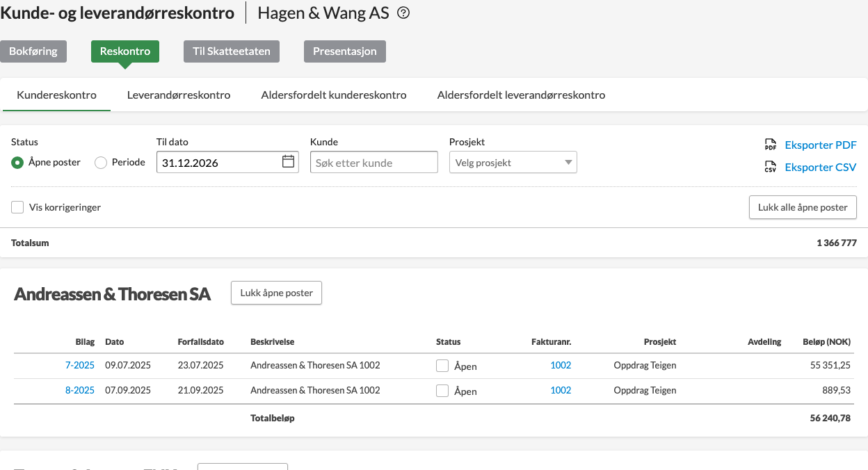868x470 pixels.
Task: Click the Eksporter PDF link
Action: point(821,145)
